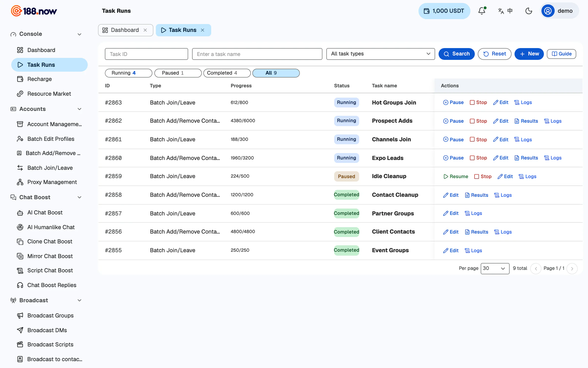
Task: View Results for Expo Leads
Action: tap(526, 158)
